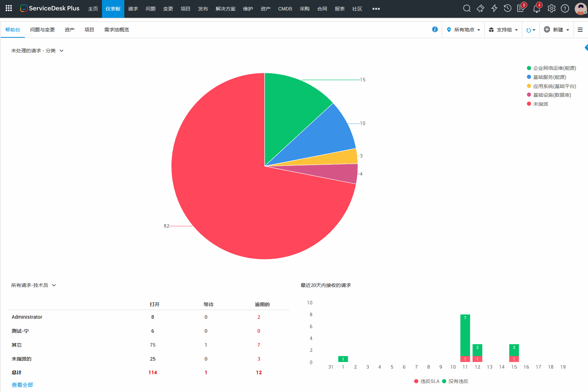Screen dimensions: 588x392
Task: Switch to the 需求池概览 dashboard tab
Action: click(x=117, y=30)
